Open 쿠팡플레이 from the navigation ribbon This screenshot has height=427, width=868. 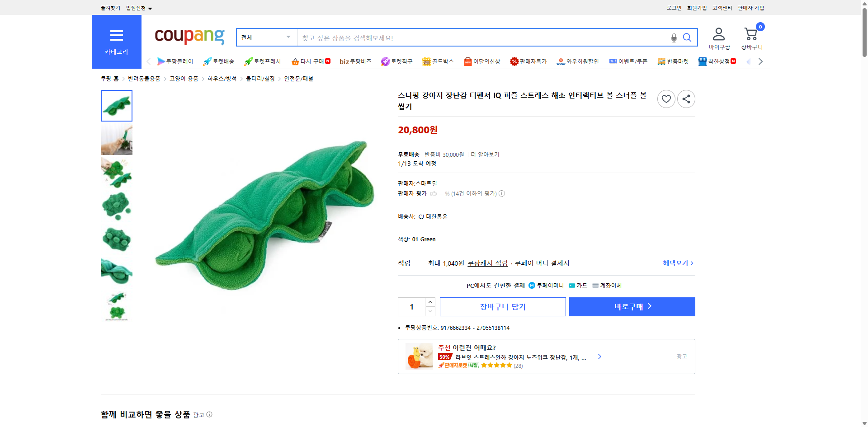[175, 61]
